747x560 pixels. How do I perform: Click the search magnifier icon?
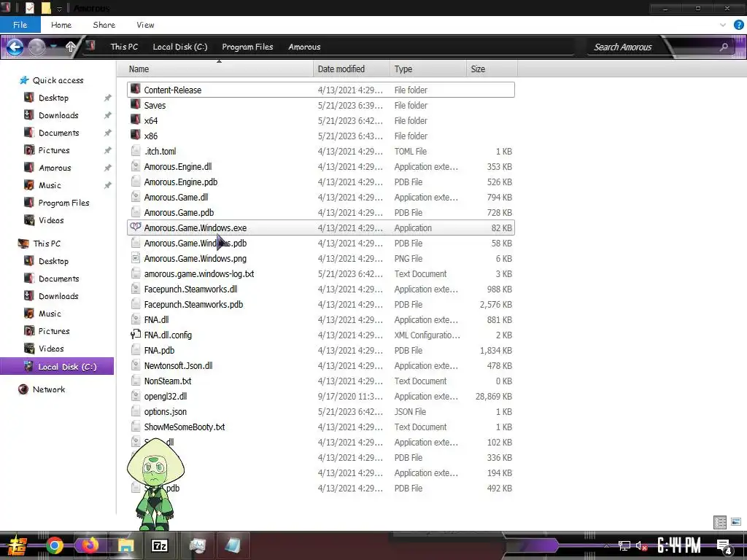724,47
